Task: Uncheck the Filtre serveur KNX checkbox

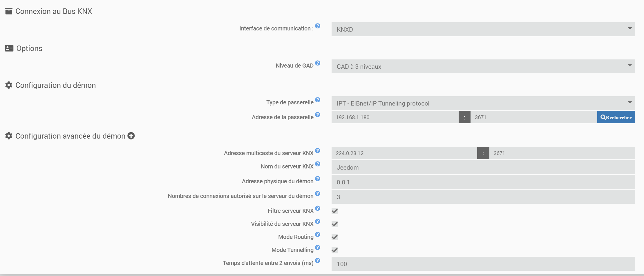Action: coord(335,211)
